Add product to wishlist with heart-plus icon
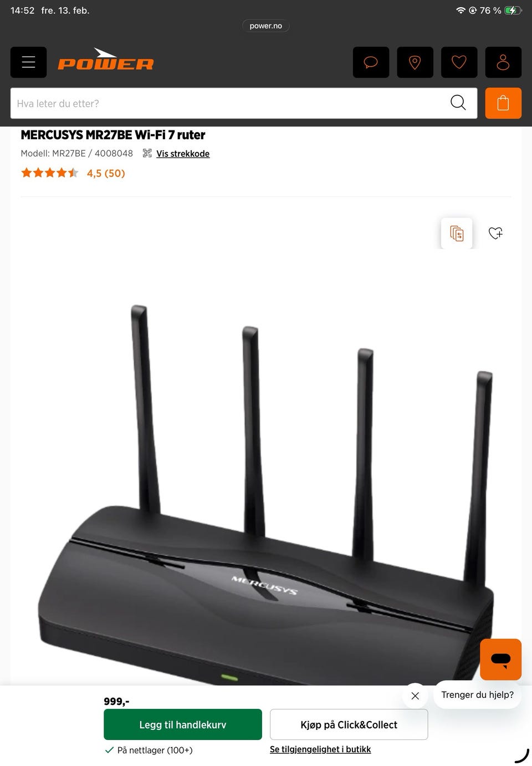Screen dimensions: 532x766 pos(495,234)
